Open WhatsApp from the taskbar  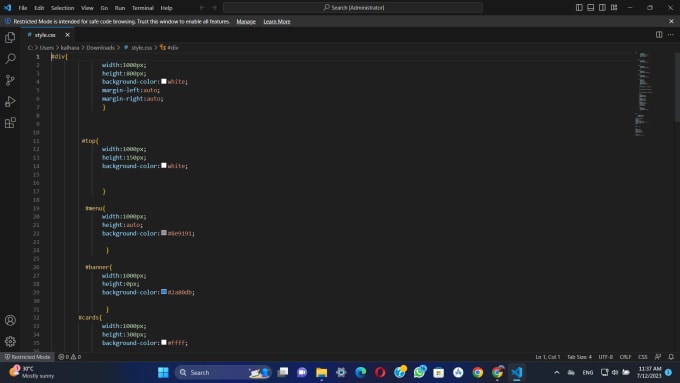click(x=419, y=372)
